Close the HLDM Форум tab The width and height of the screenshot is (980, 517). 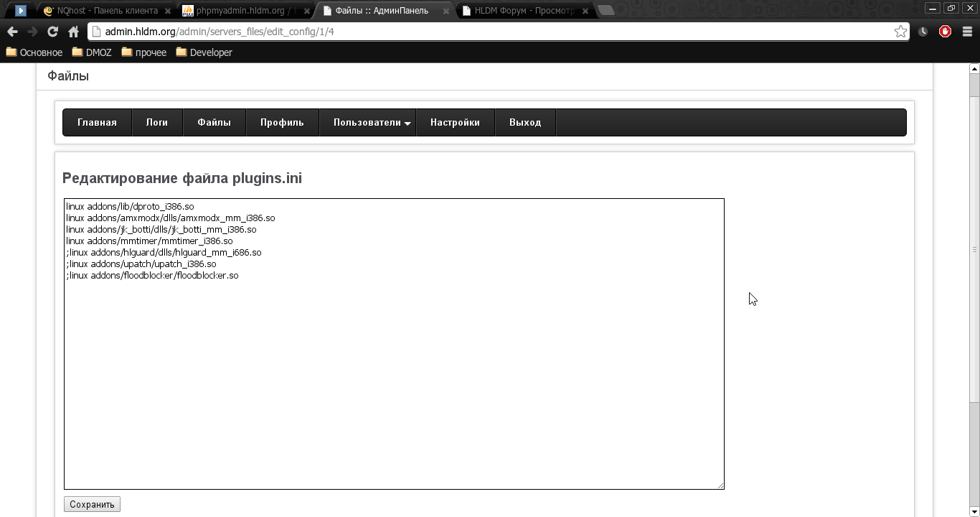click(x=585, y=11)
